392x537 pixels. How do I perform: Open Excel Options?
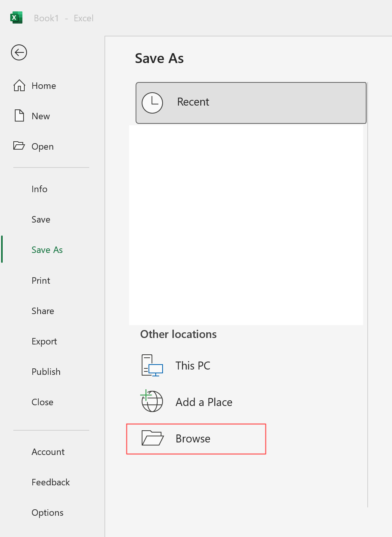pyautogui.click(x=47, y=513)
